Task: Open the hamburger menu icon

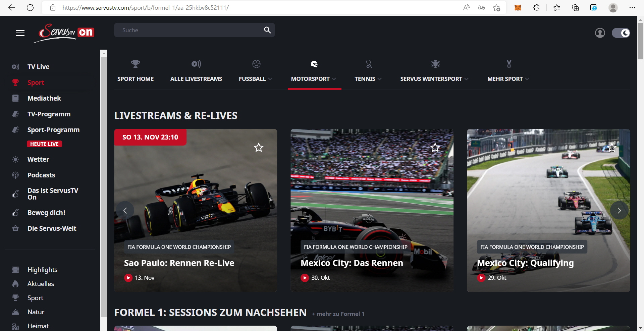Action: pyautogui.click(x=20, y=33)
